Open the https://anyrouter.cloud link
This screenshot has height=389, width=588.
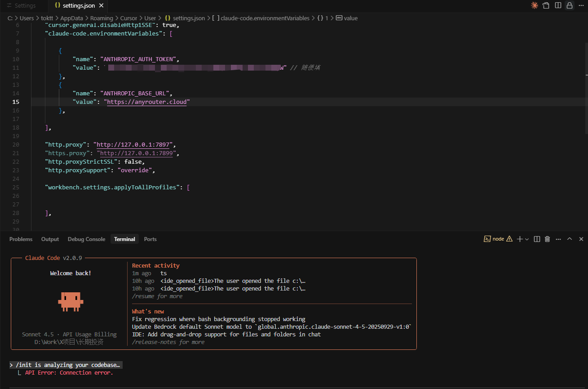coord(147,102)
